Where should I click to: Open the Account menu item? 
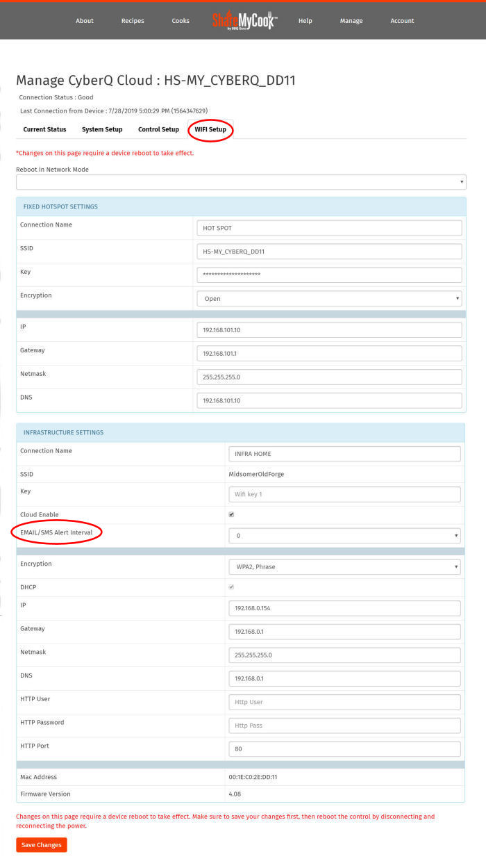402,21
